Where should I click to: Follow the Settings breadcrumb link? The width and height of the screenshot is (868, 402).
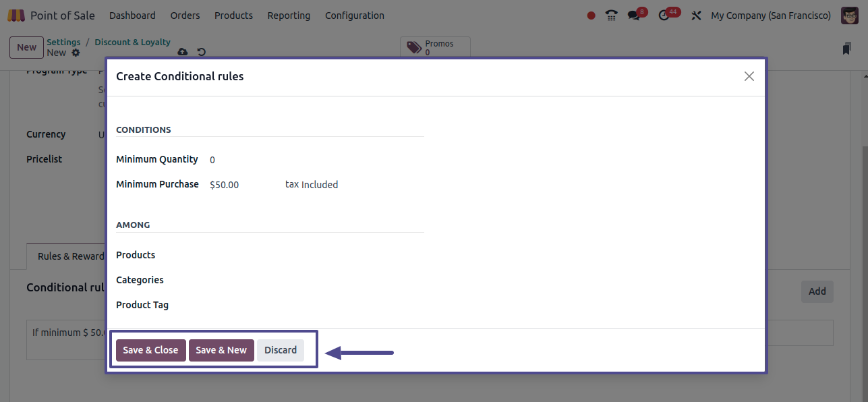click(63, 42)
